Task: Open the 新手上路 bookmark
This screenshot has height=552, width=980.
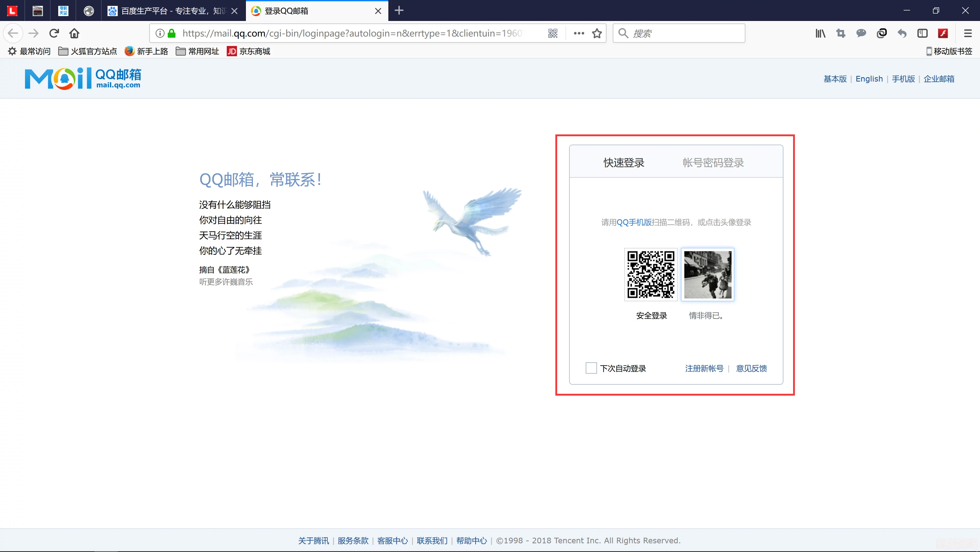Action: tap(147, 51)
